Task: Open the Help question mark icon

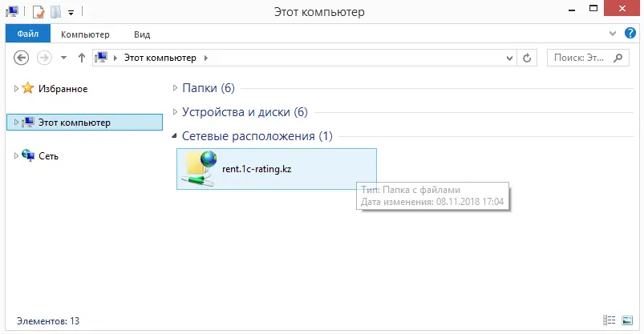Action: point(630,33)
